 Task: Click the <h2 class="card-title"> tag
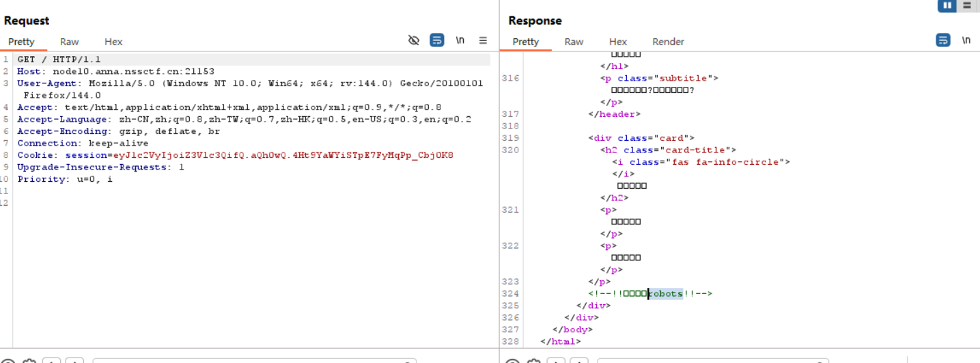pos(668,150)
